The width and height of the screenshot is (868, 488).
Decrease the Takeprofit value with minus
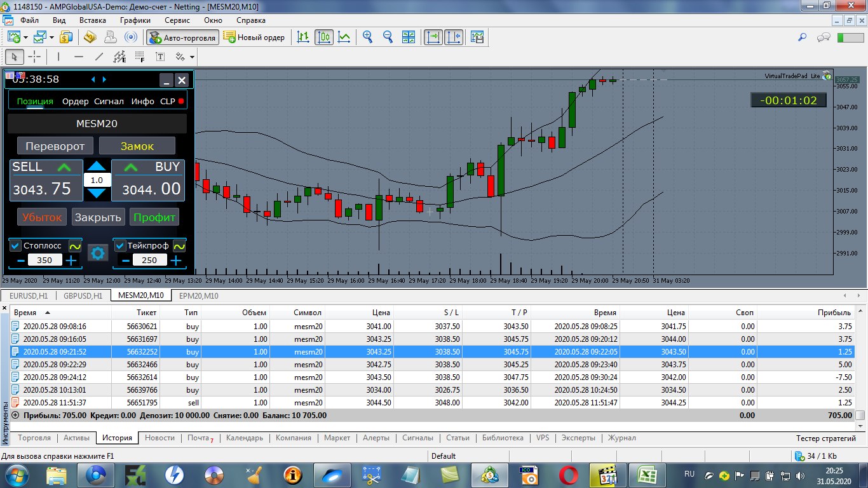pyautogui.click(x=125, y=260)
